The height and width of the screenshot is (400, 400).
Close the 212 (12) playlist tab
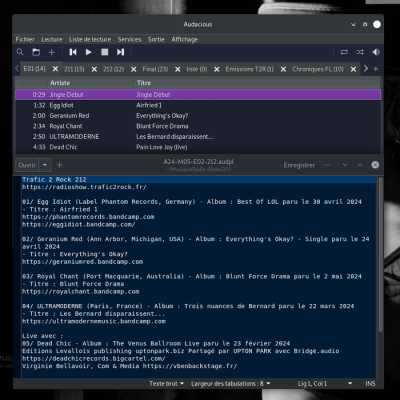134,69
